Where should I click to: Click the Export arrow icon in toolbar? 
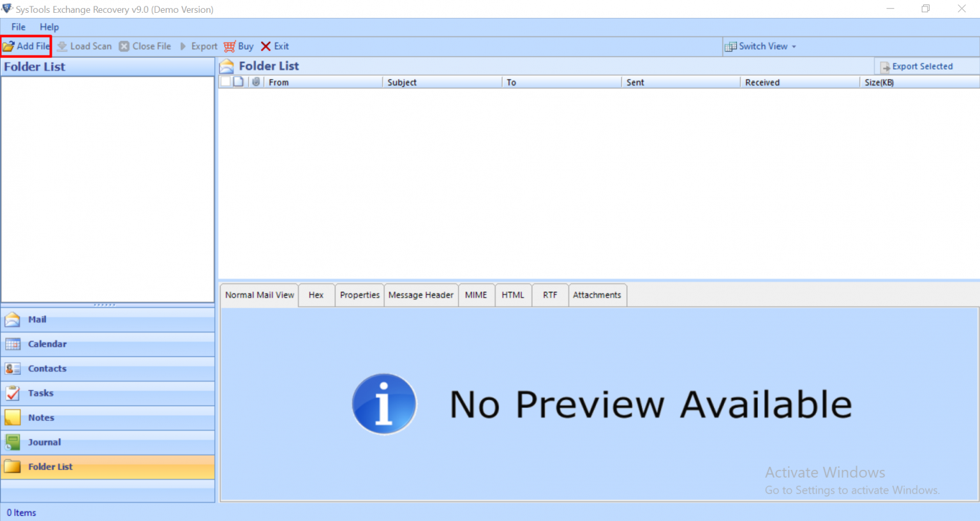(x=183, y=47)
